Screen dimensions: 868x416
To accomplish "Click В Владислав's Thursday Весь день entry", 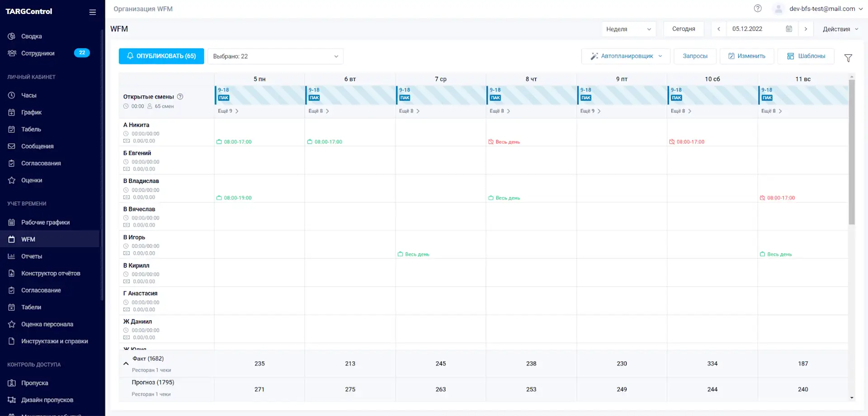I will 504,198.
